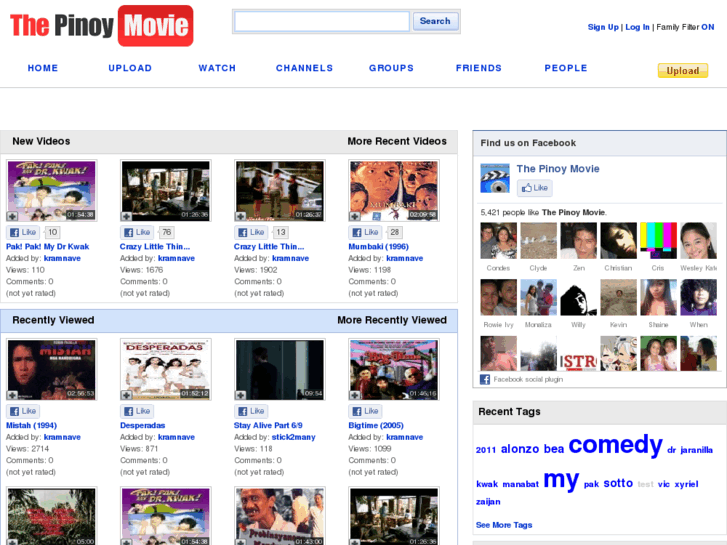Open PEOPLE in navigation bar
727x545 pixels.
566,68
